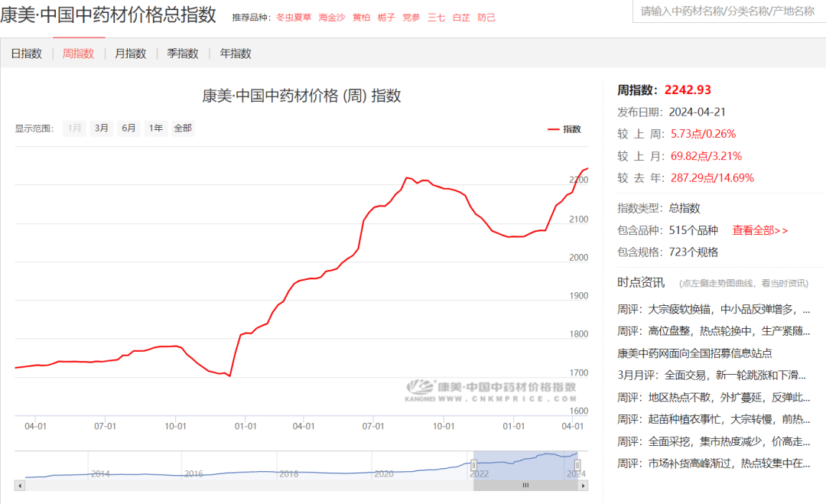The width and height of the screenshot is (826, 504).
Task: Click the 515个品种 value
Action: click(x=693, y=230)
